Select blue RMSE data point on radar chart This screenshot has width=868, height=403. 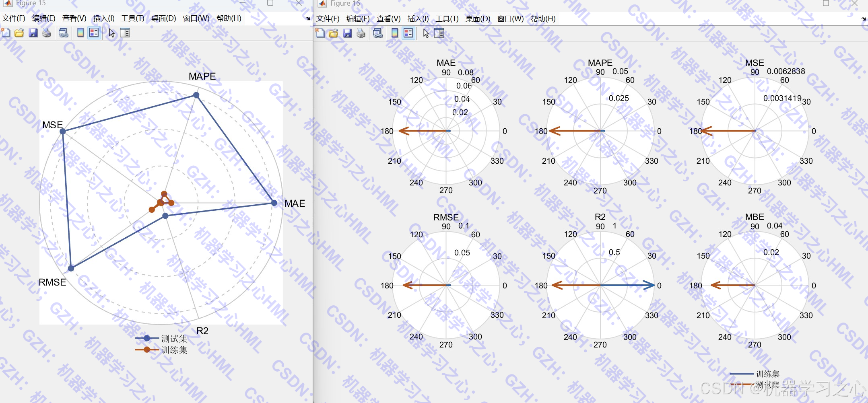coord(71,268)
